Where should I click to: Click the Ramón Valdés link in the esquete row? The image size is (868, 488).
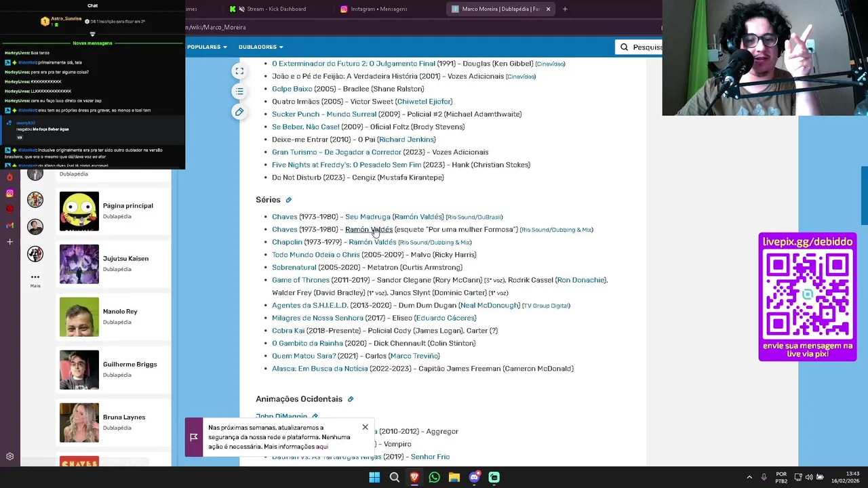pyautogui.click(x=369, y=229)
